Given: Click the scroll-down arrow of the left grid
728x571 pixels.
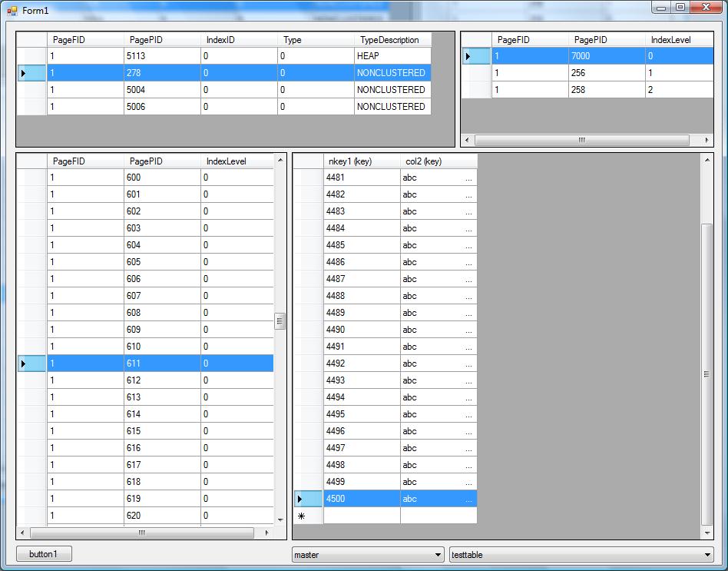Looking at the screenshot, I should (280, 520).
